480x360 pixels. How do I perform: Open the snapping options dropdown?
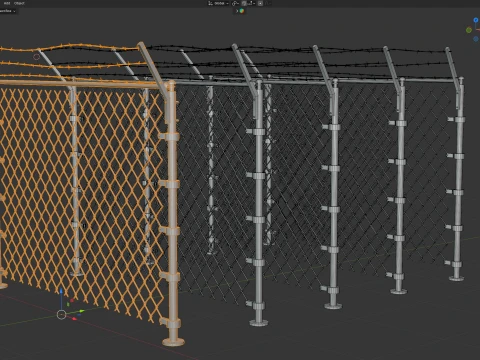pos(252,3)
